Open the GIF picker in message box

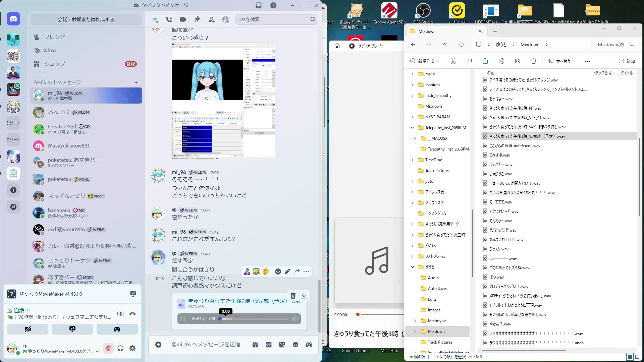[269, 345]
